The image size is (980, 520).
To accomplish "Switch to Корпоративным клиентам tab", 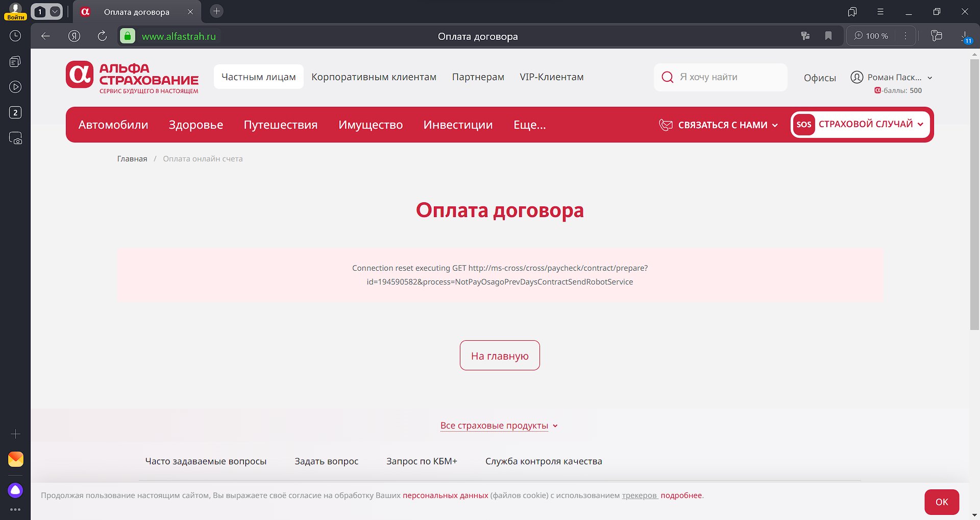I will tap(374, 77).
